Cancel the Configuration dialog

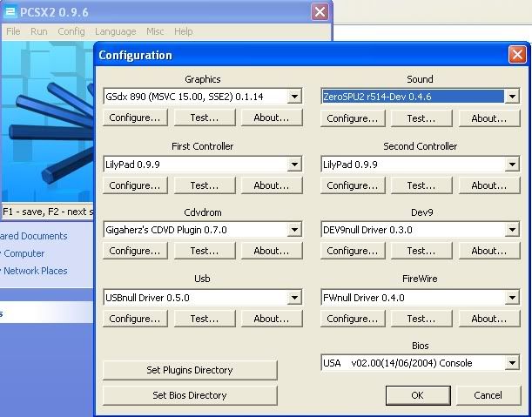[x=488, y=395]
